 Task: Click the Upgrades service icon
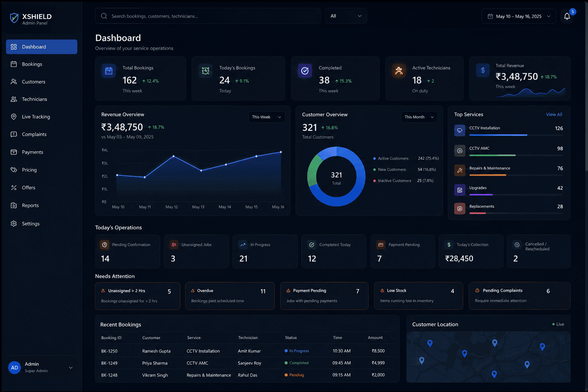point(460,190)
